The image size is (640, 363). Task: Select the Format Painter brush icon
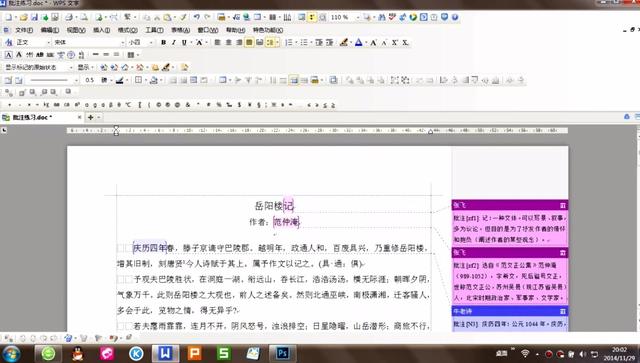pyautogui.click(x=184, y=17)
